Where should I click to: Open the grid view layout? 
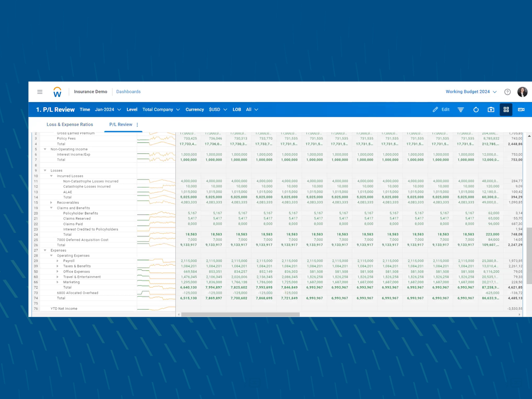tap(506, 110)
